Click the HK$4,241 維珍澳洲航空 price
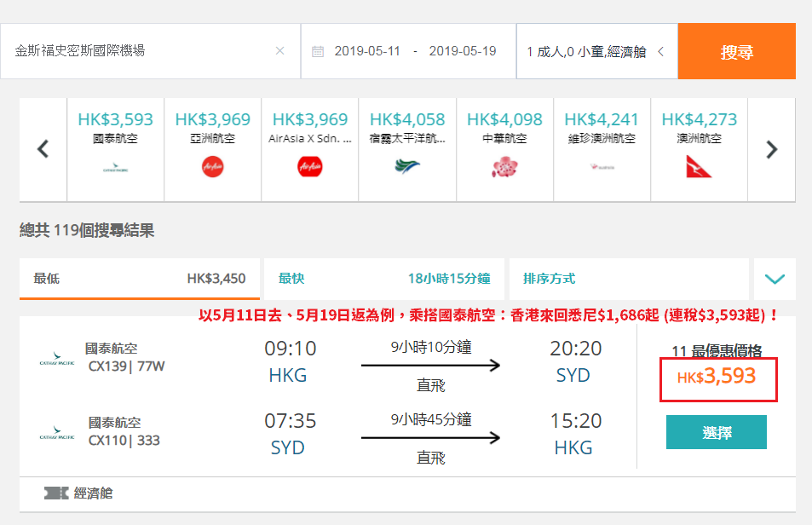812x525 pixels. point(602,119)
